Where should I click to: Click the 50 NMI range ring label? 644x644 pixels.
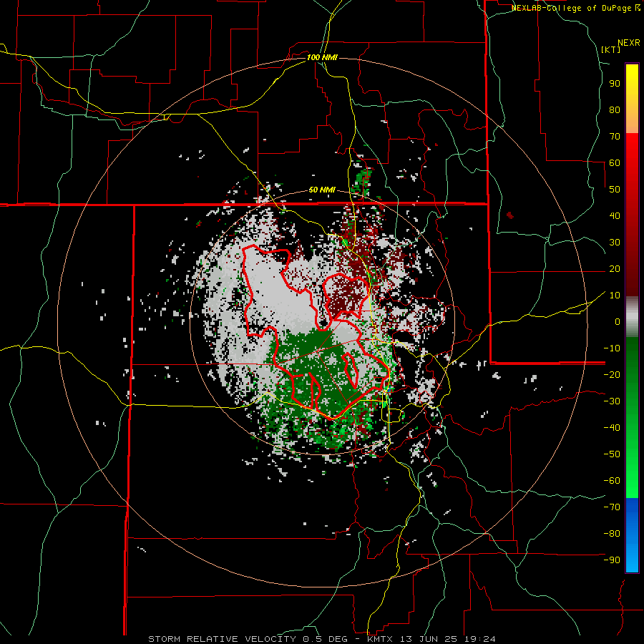click(x=322, y=190)
